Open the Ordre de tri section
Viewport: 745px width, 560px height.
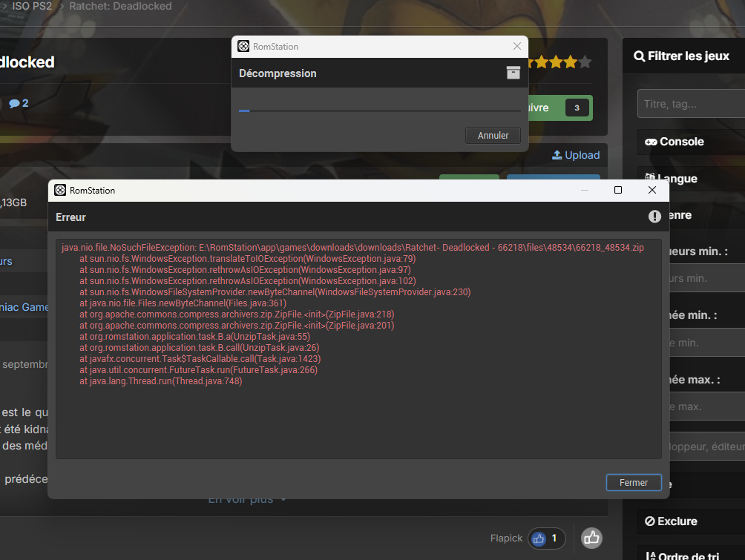coord(683,556)
